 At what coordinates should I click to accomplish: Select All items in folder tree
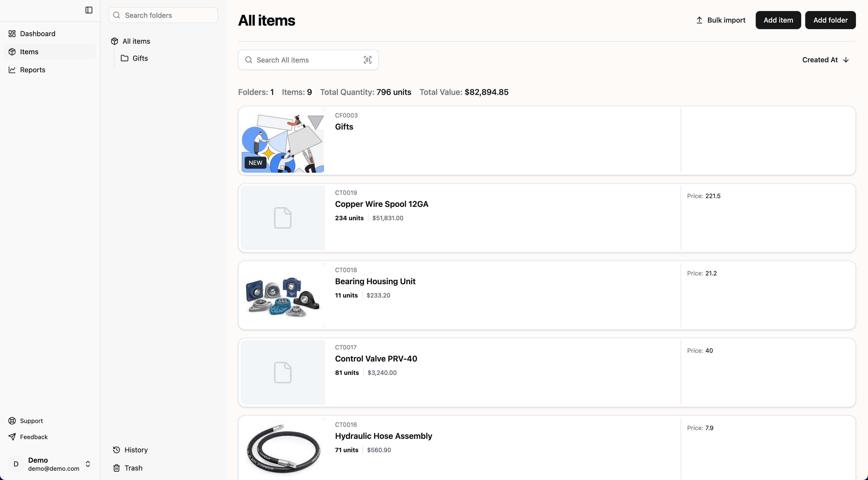(x=136, y=41)
